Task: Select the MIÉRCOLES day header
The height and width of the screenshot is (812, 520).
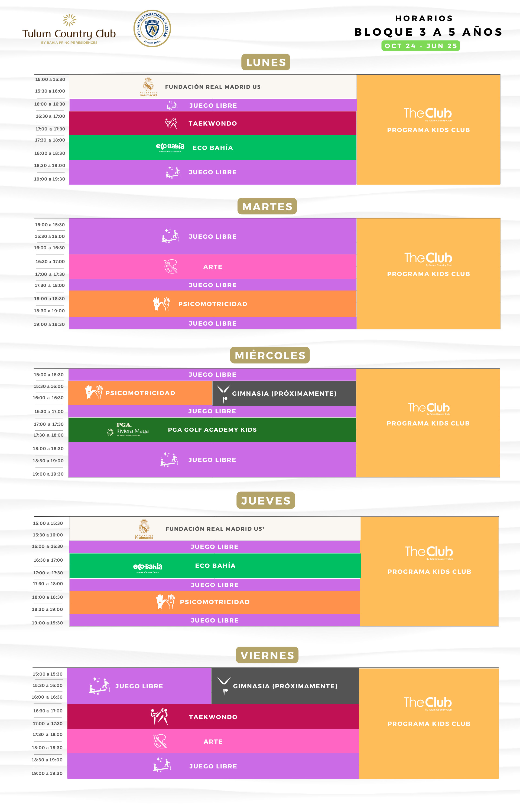Action: (270, 355)
